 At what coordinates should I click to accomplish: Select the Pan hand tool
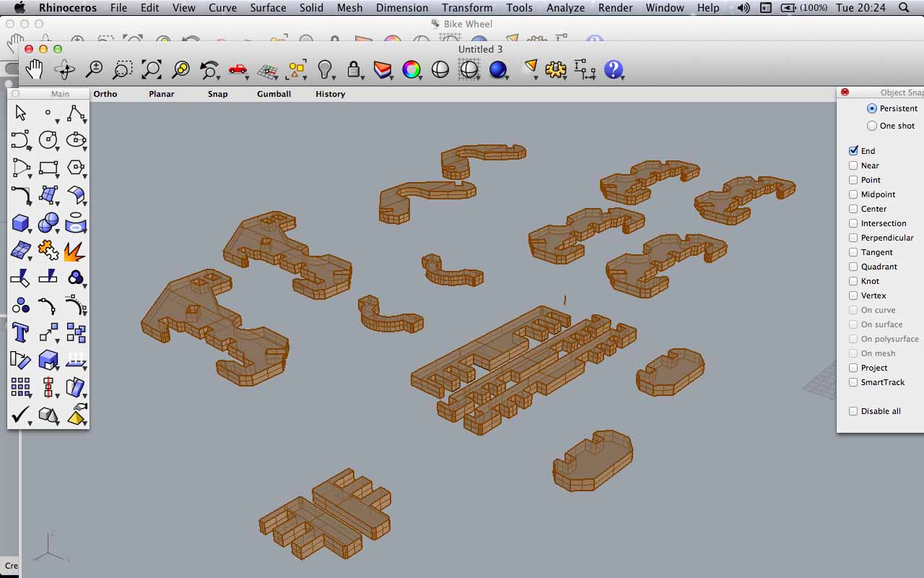(34, 69)
